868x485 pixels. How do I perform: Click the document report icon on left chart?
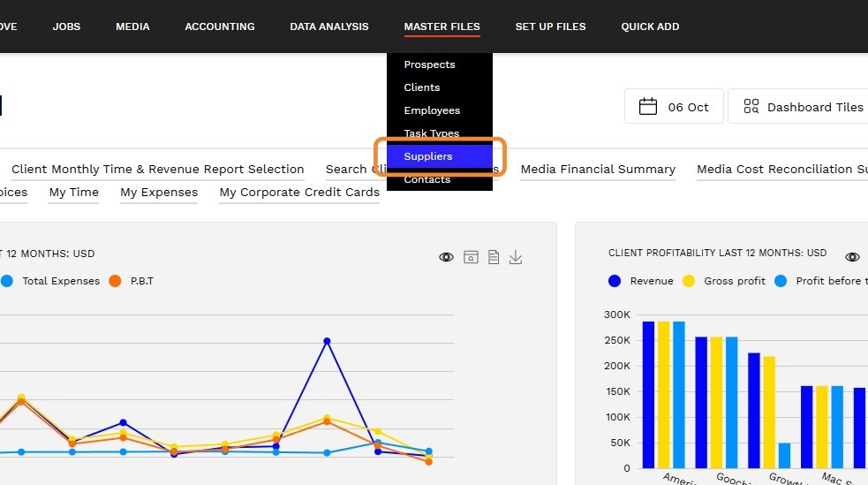pos(494,257)
